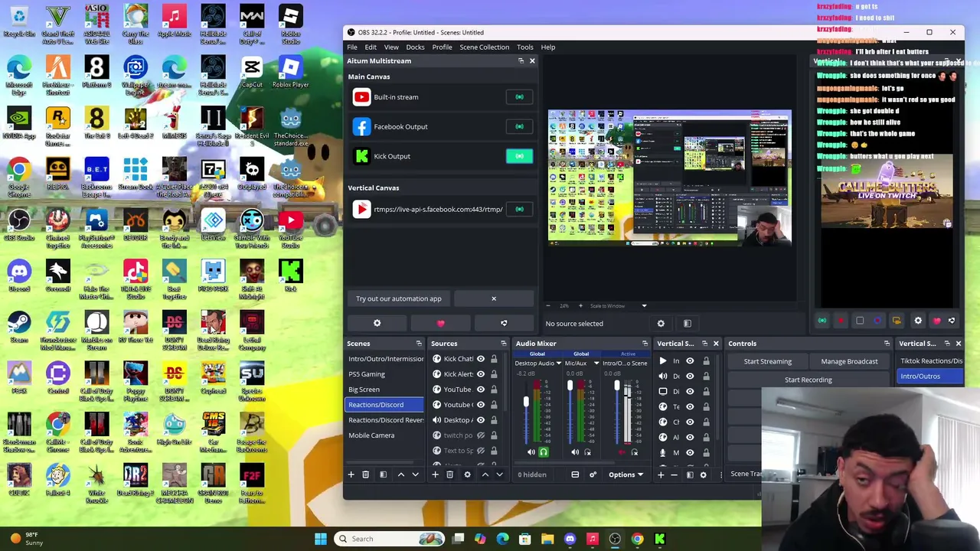Open Aitum Multistream settings gear

pos(377,323)
